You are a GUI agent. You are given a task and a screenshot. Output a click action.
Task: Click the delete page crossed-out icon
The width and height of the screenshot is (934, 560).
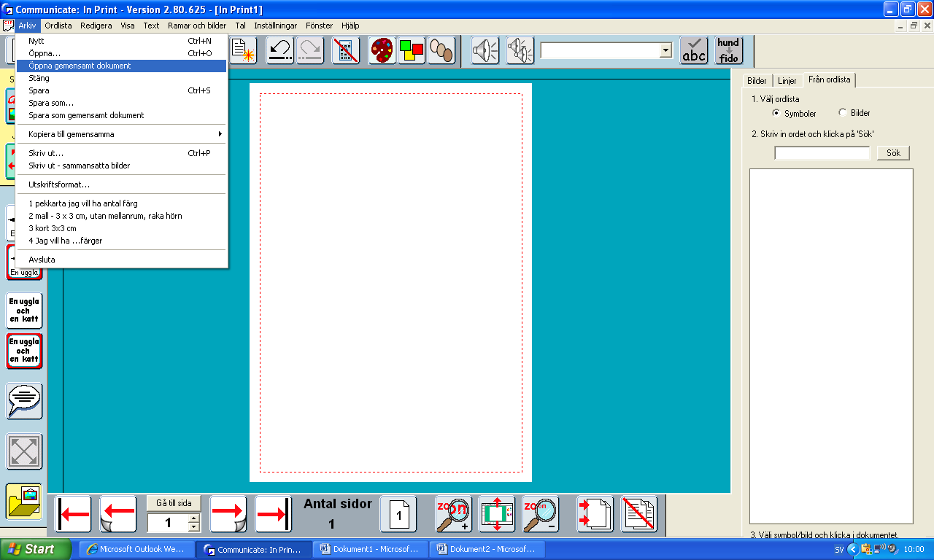point(639,514)
